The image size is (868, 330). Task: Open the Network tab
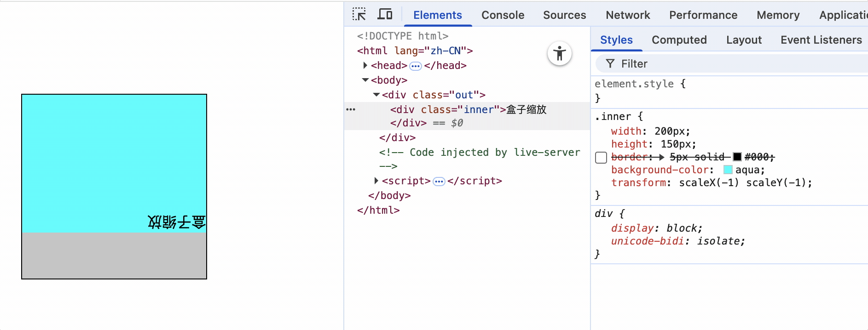point(628,15)
